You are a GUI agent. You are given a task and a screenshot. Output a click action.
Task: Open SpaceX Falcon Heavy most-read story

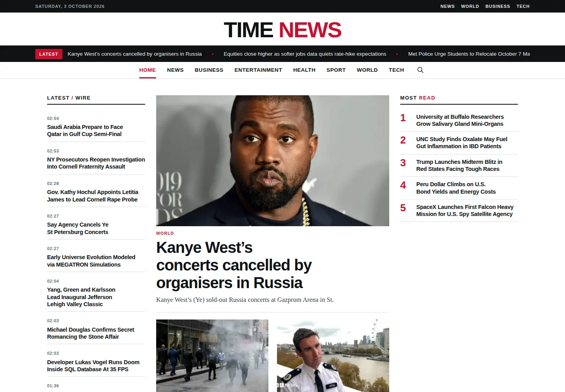tap(465, 211)
